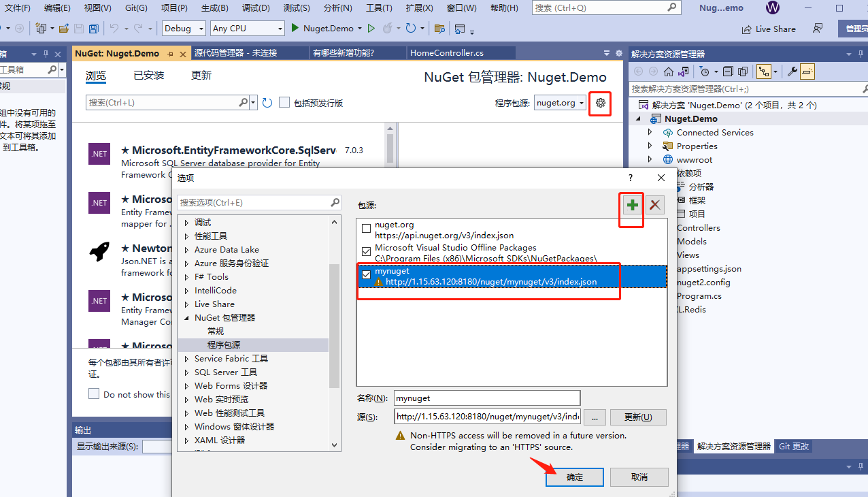The image size is (868, 497).
Task: Open NuGet settings gear next to the package source dropdown
Action: 600,103
